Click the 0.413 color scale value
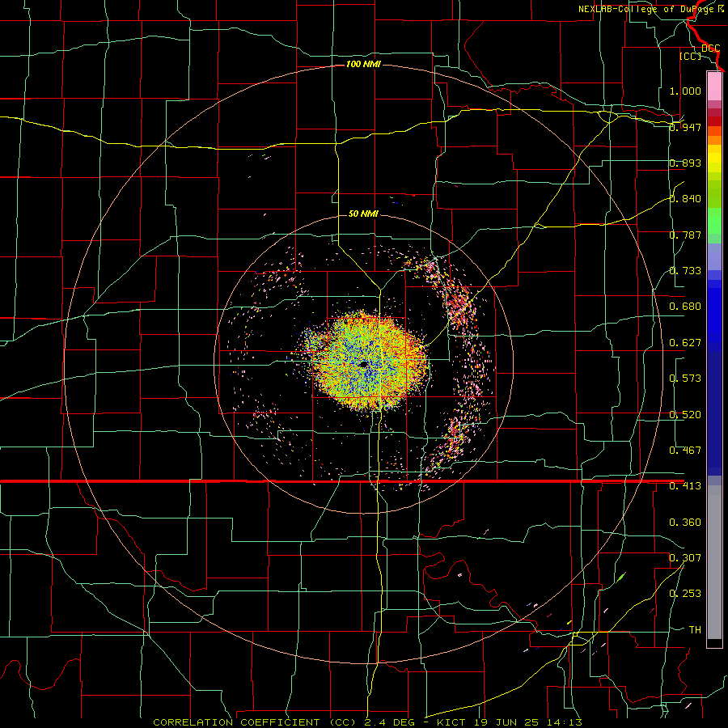Image resolution: width=728 pixels, height=728 pixels. click(x=685, y=486)
